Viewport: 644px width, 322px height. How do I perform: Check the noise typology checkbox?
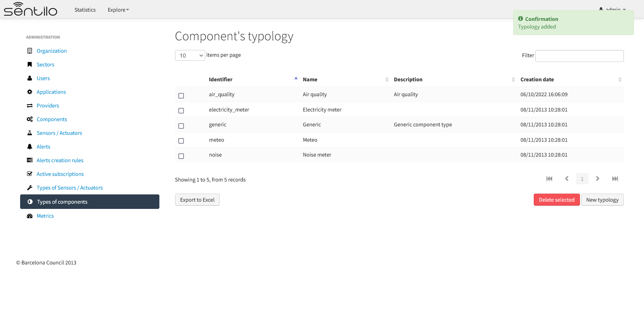point(181,156)
